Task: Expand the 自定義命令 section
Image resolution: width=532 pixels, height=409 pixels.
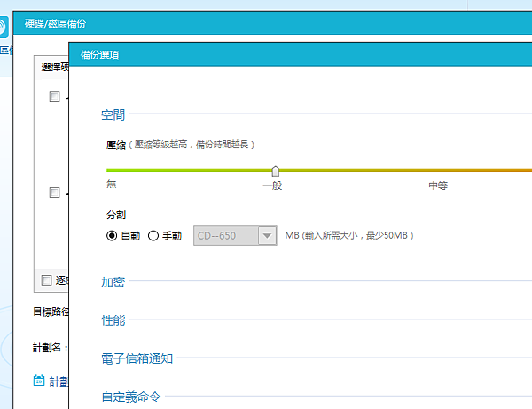Action: point(130,397)
